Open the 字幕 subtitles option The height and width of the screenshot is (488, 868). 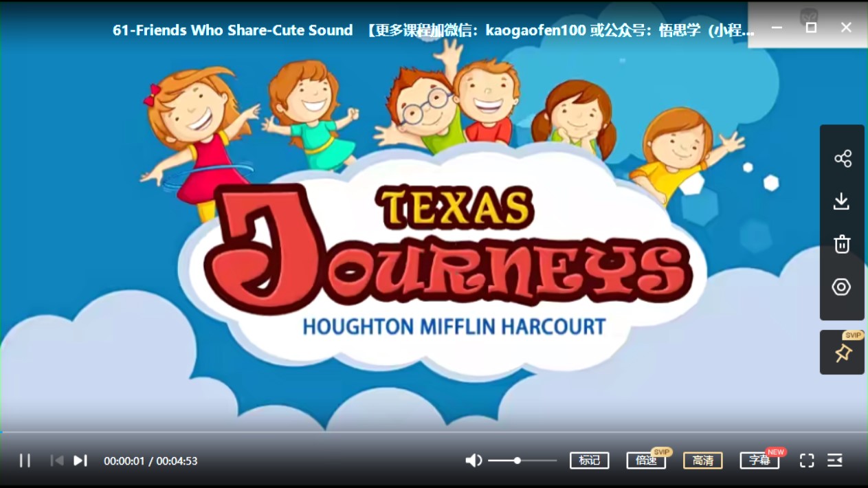[759, 461]
